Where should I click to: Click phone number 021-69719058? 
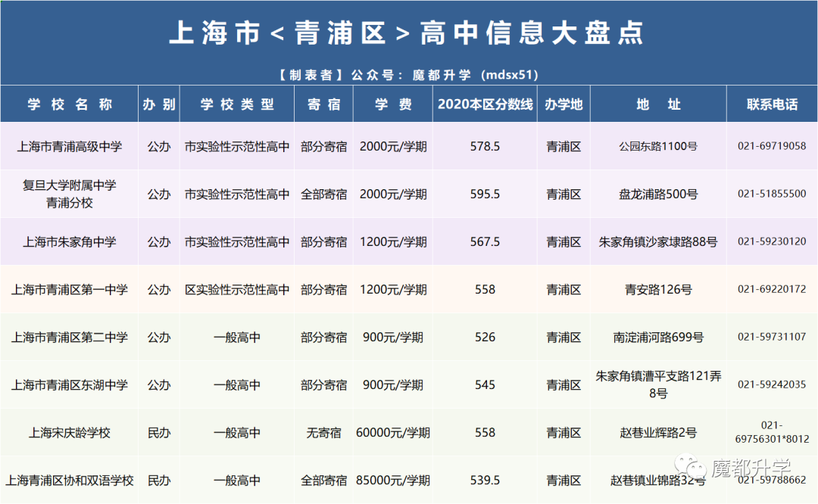pyautogui.click(x=772, y=147)
